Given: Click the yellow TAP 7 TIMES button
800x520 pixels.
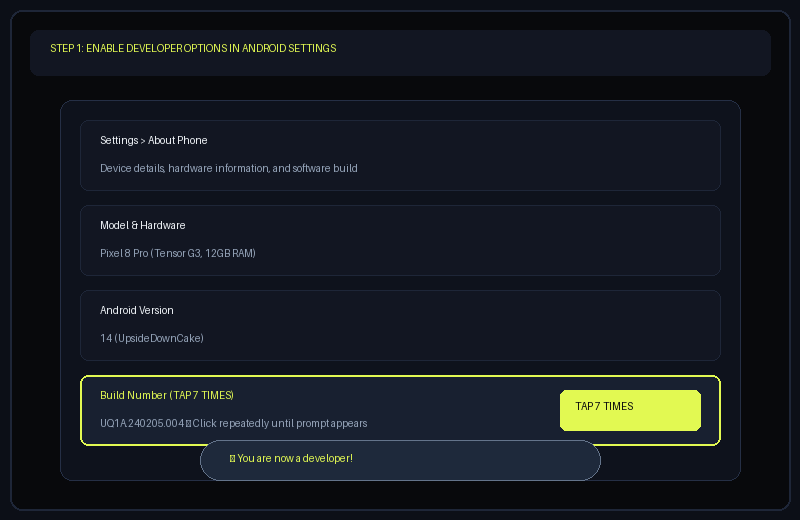Looking at the screenshot, I should [x=630, y=410].
